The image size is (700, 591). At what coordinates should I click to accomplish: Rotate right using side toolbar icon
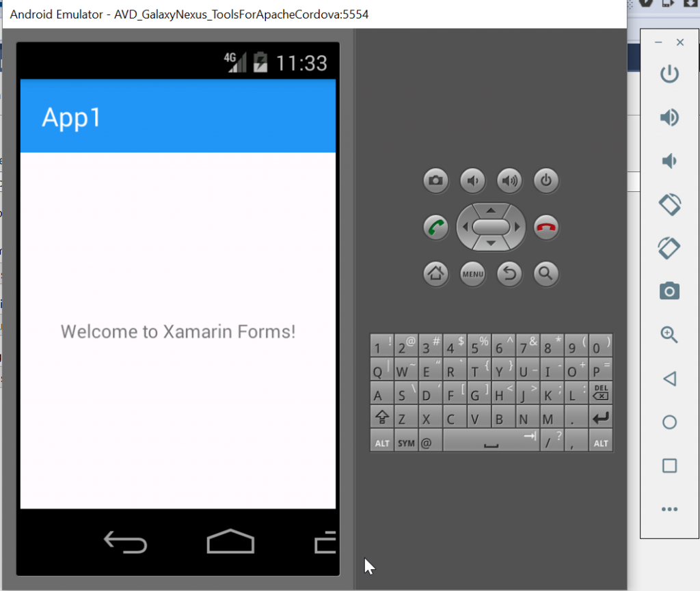(x=669, y=248)
